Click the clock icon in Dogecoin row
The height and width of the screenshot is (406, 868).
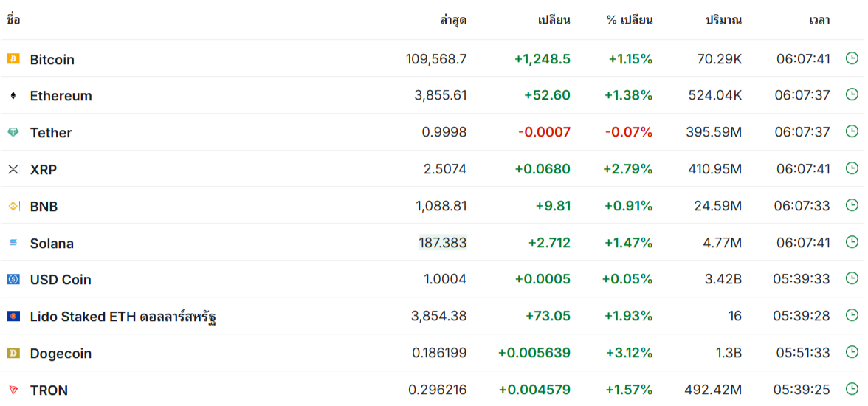click(x=851, y=352)
